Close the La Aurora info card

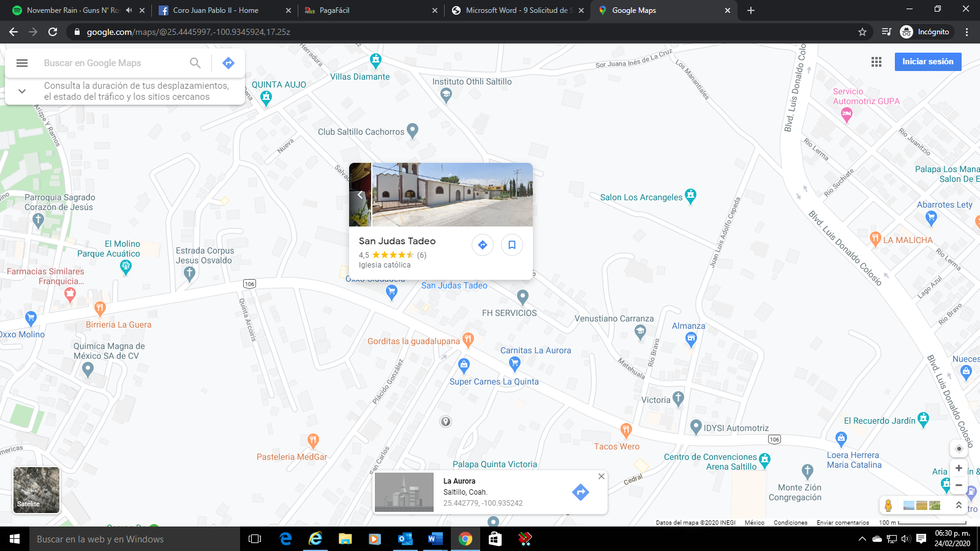pos(601,476)
